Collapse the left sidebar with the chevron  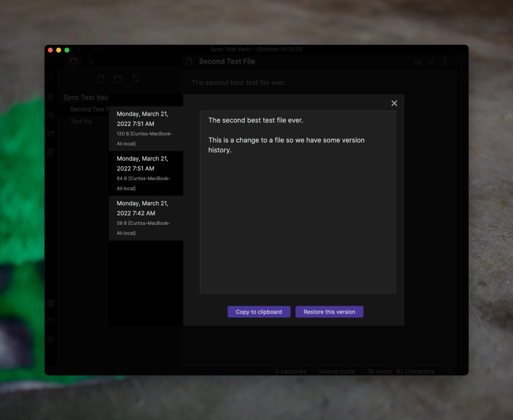point(51,75)
